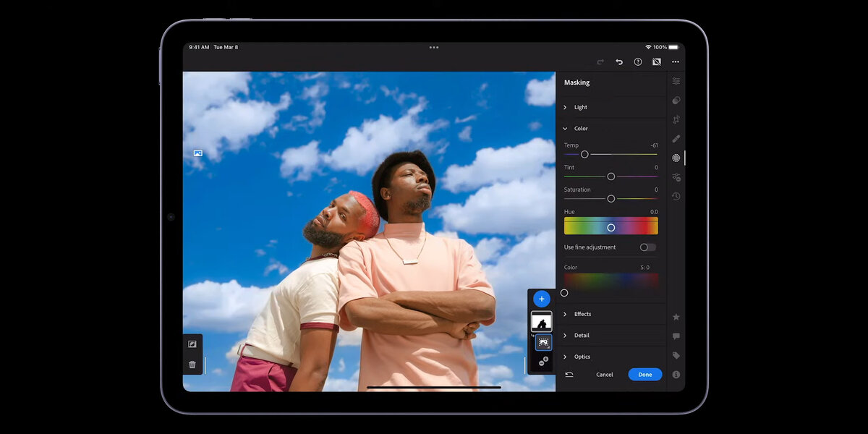Screen dimensions: 868x434
Task: Select the Crop and rotate tool
Action: (676, 119)
